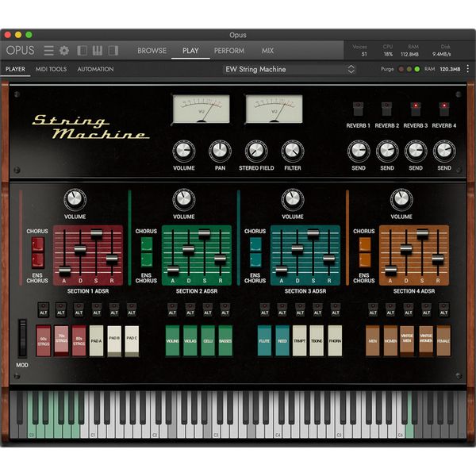Toggle ALT switch above 60s STRGS
Image resolution: width=476 pixels, height=476 pixels.
pos(44,309)
